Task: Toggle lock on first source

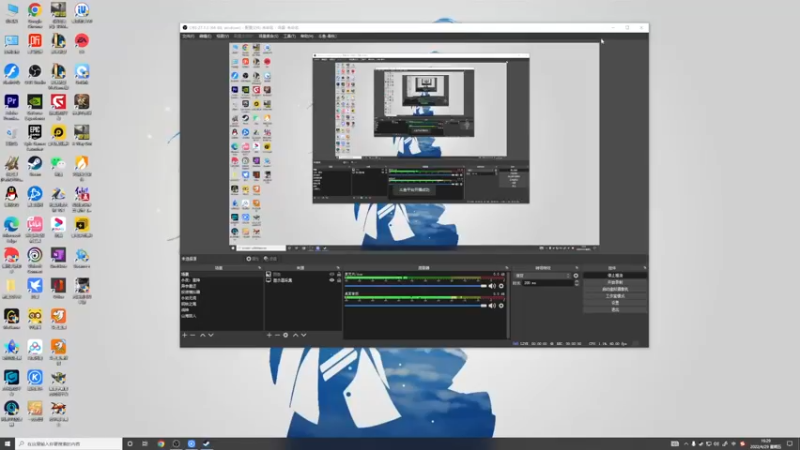Action: [339, 274]
